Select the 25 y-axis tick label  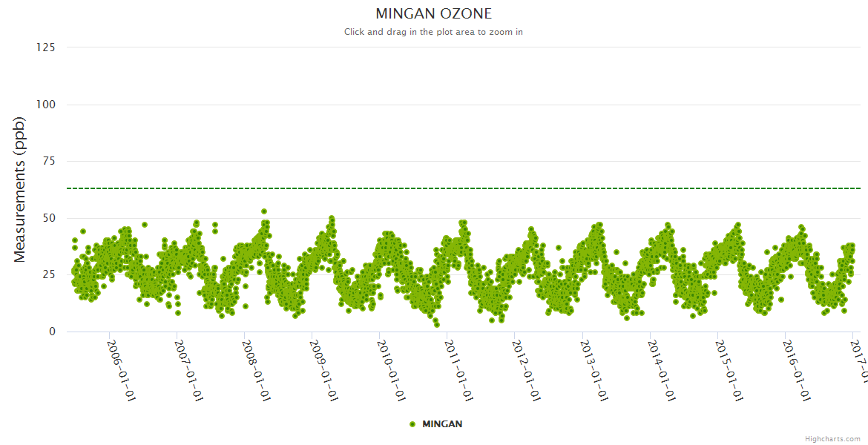pyautogui.click(x=48, y=274)
